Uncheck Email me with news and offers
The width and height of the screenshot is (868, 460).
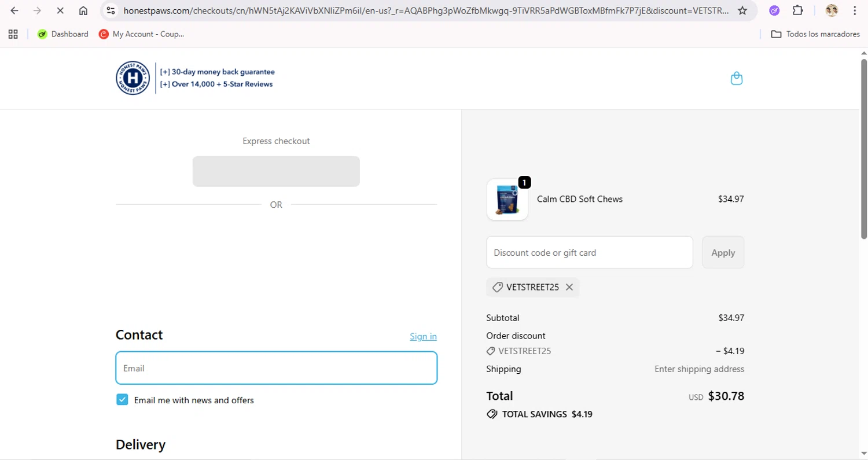click(x=122, y=400)
